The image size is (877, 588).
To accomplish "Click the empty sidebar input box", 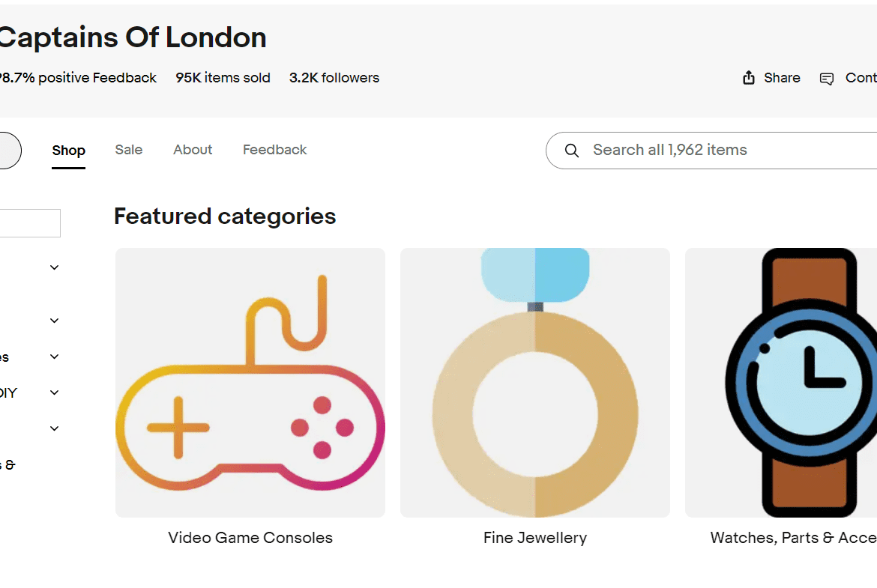I will point(30,223).
